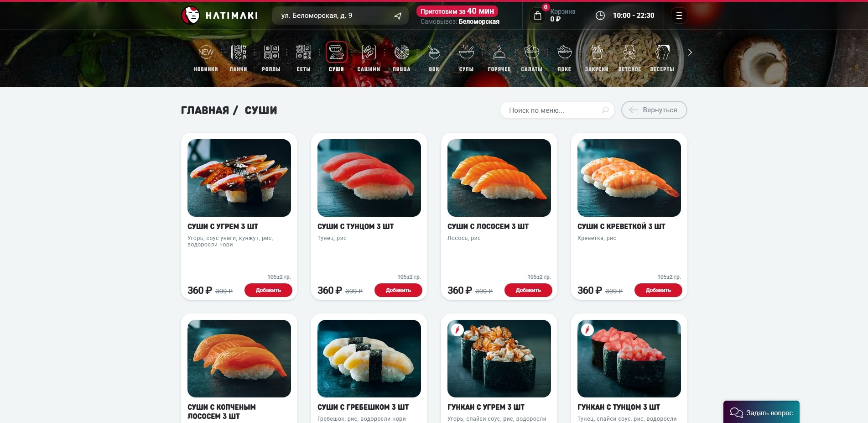Image resolution: width=868 pixels, height=423 pixels.
Task: Go to Главная breadcrumb link
Action: [205, 110]
